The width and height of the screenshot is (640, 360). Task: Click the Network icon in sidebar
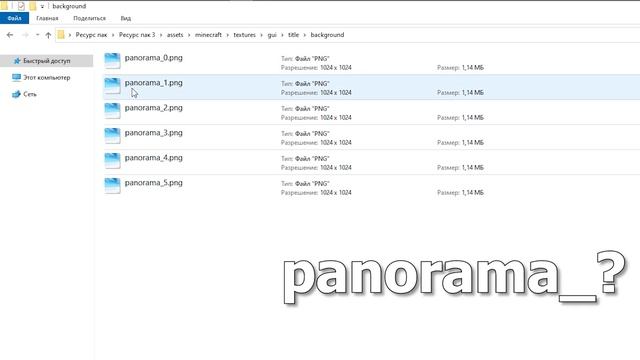[x=16, y=94]
